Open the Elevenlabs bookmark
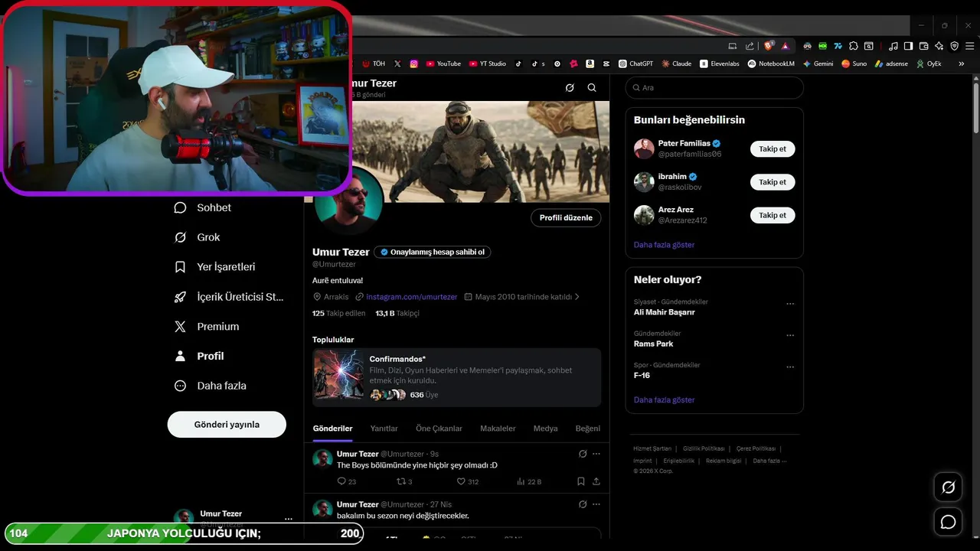Screen dimensions: 980x551 pyautogui.click(x=720, y=64)
